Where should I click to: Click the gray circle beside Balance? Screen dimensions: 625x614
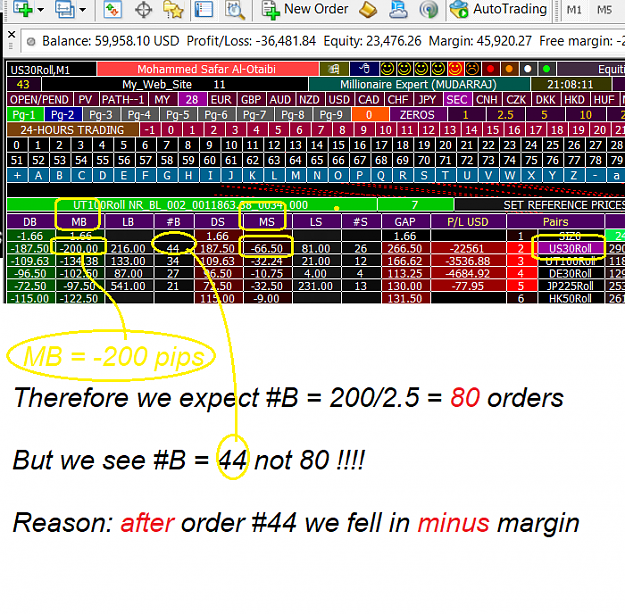tap(31, 41)
